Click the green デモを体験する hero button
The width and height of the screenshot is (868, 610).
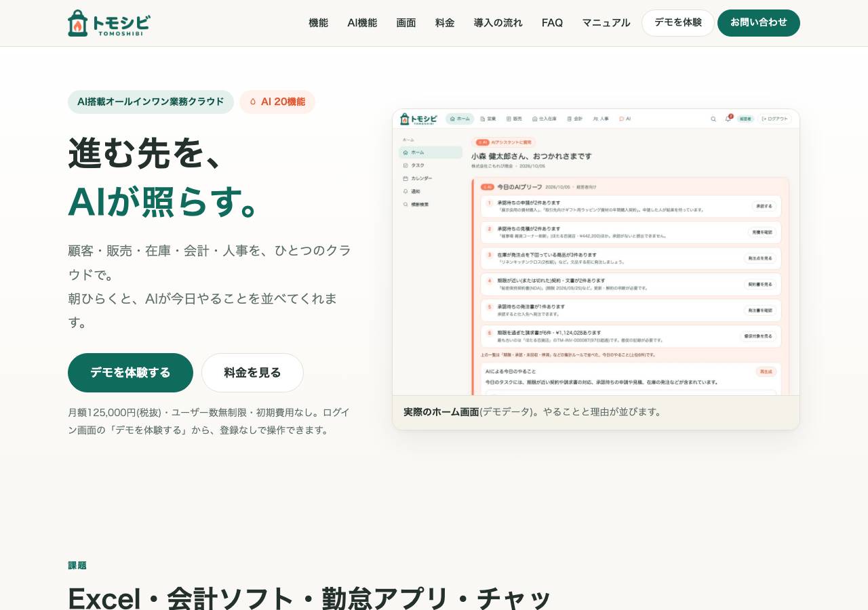[x=130, y=373]
